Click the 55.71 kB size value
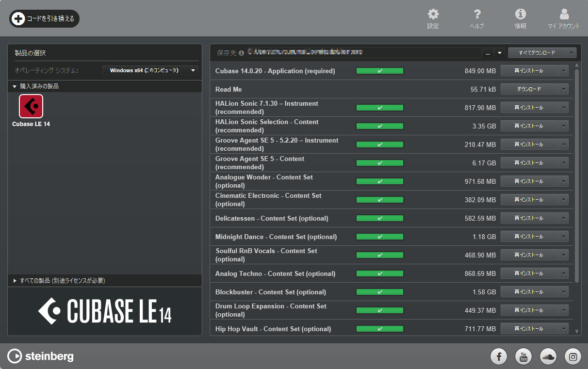 point(483,89)
